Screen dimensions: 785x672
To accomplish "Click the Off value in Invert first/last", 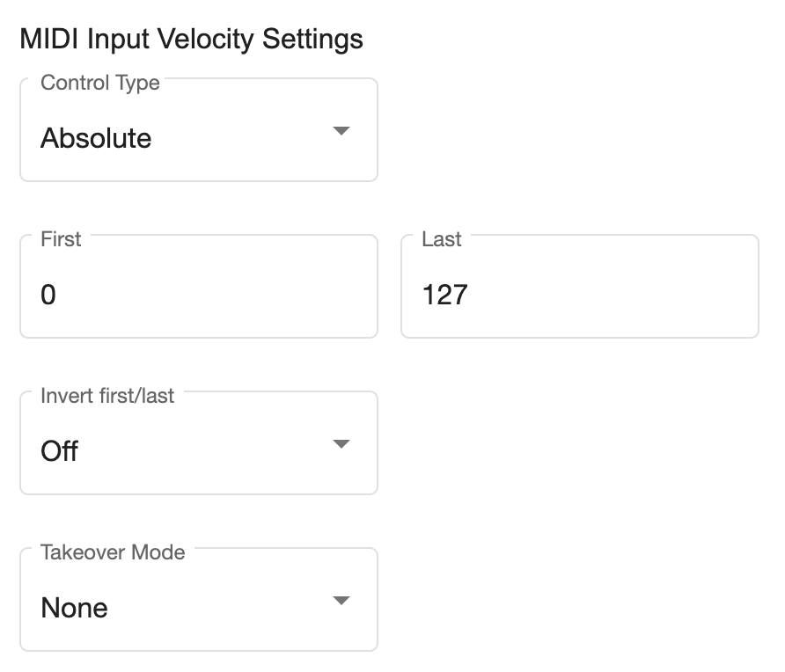I will [x=60, y=451].
